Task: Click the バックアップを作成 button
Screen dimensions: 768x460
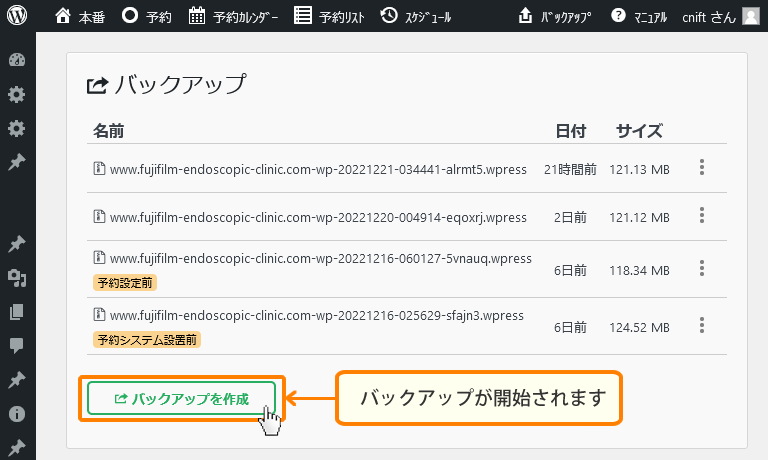Action: click(x=182, y=398)
